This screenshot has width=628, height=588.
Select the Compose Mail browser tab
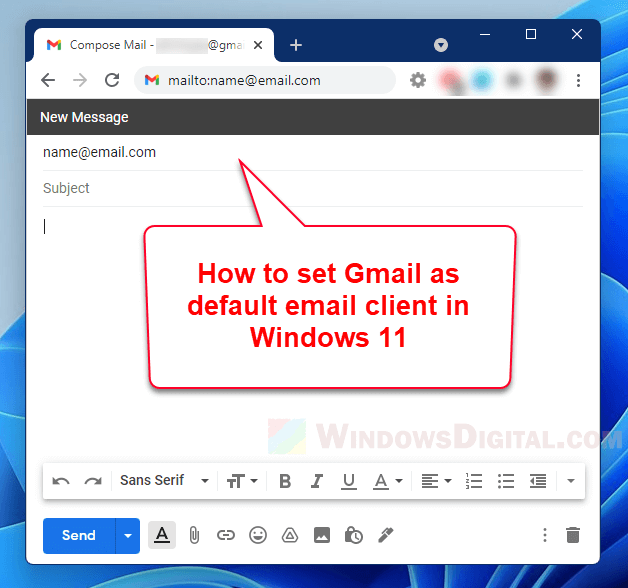(154, 45)
